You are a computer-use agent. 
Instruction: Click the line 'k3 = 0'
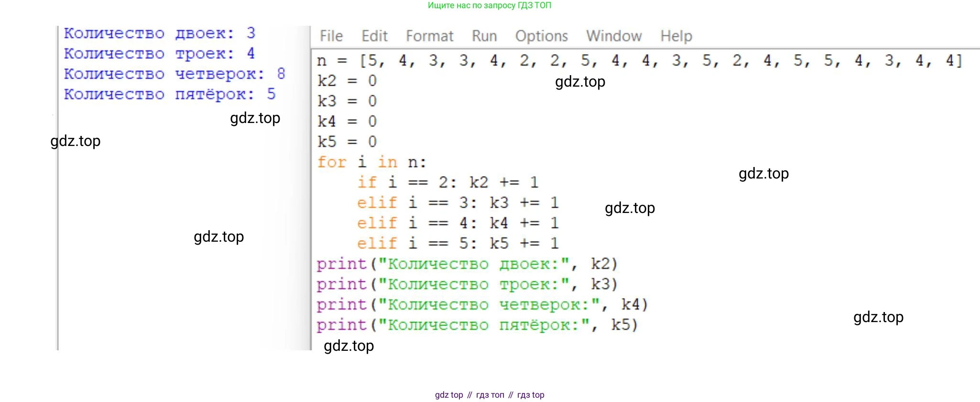(347, 101)
